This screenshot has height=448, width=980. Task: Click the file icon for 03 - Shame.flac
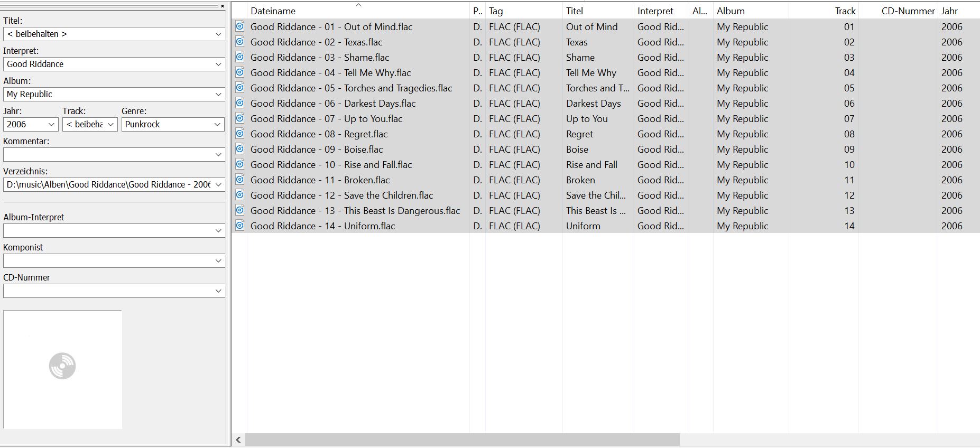coord(239,57)
